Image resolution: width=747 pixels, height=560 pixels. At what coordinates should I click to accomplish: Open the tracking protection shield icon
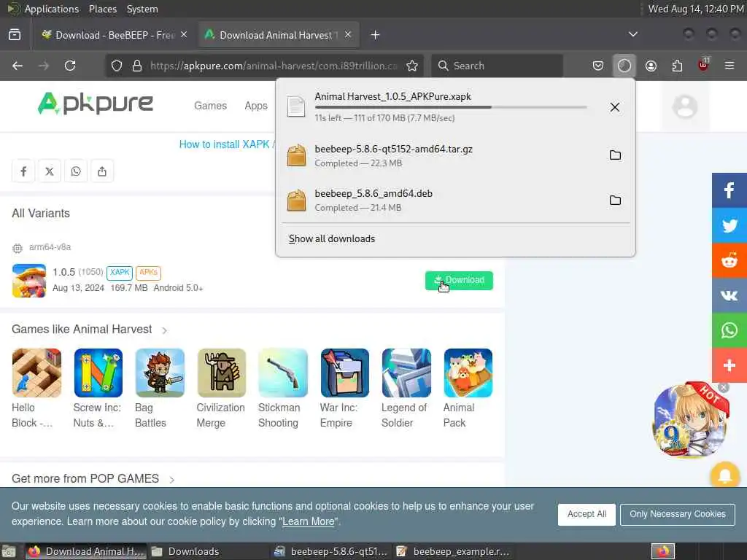(x=117, y=66)
